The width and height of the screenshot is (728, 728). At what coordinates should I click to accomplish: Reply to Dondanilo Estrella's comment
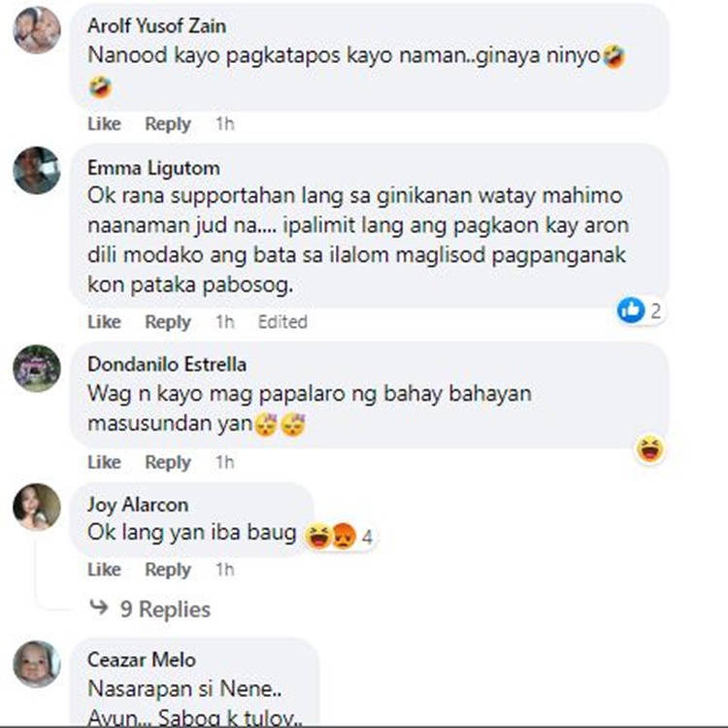pos(168,462)
